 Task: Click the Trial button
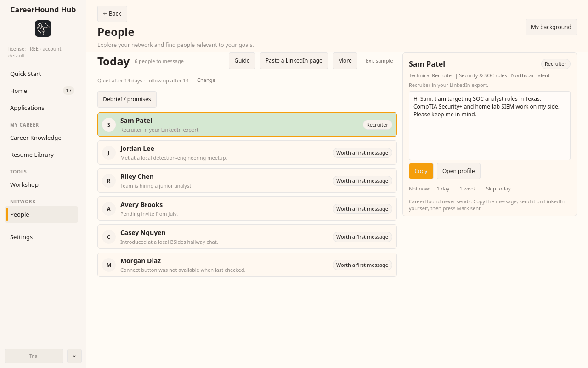(x=34, y=356)
